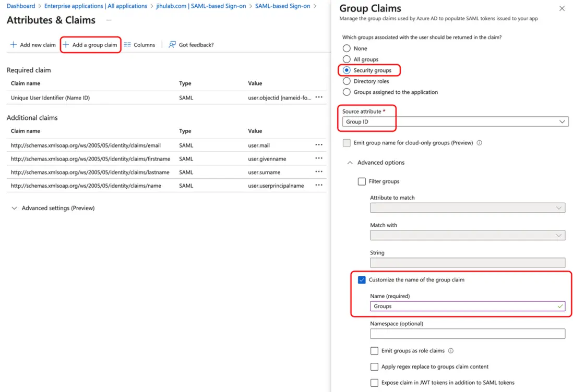Click info icon next to Emit groups as role claims
Screen dimensions: 573x392
pos(451,351)
